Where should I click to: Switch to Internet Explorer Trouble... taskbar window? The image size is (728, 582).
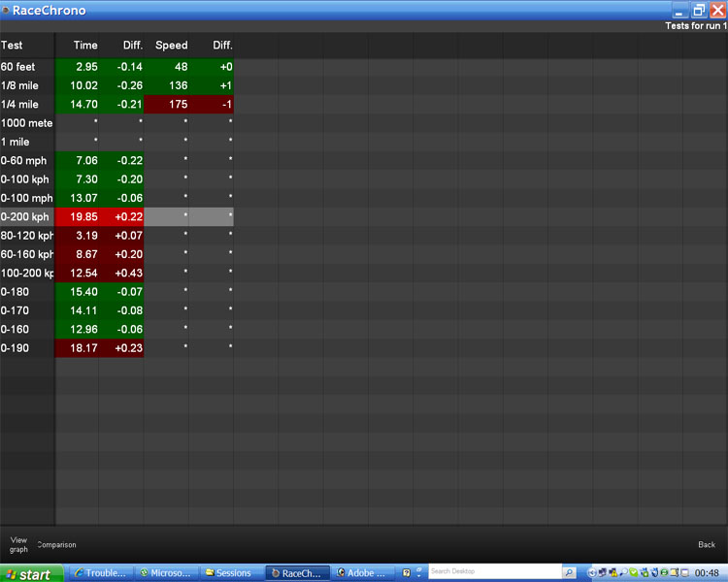pyautogui.click(x=100, y=573)
